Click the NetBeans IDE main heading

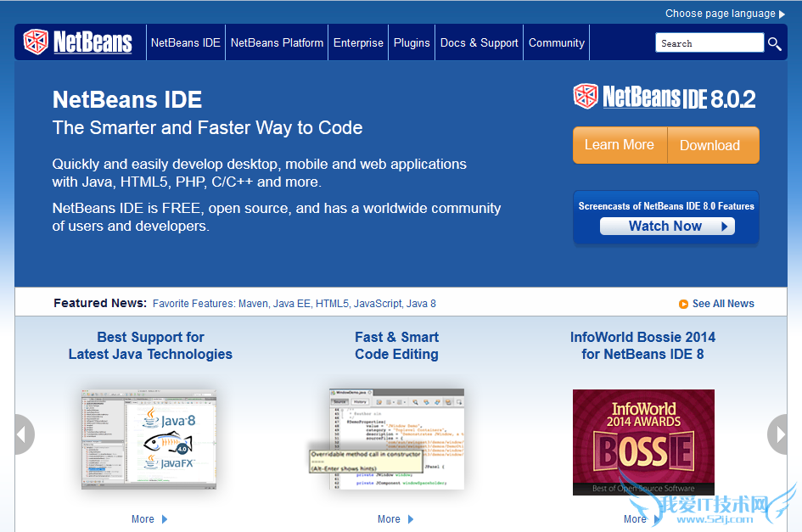coord(127,100)
